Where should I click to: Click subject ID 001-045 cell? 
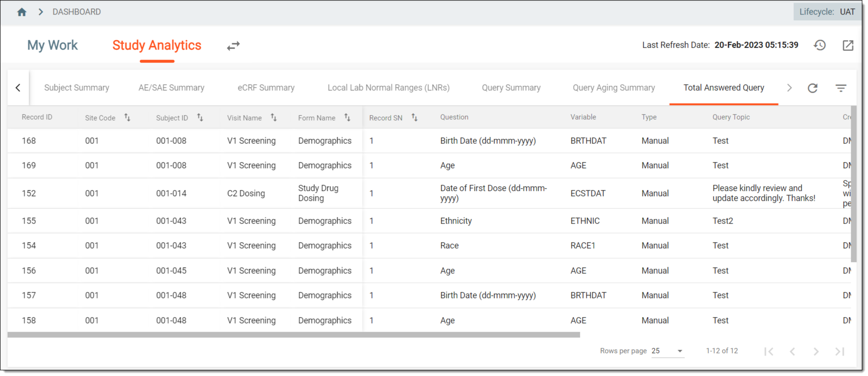point(171,271)
